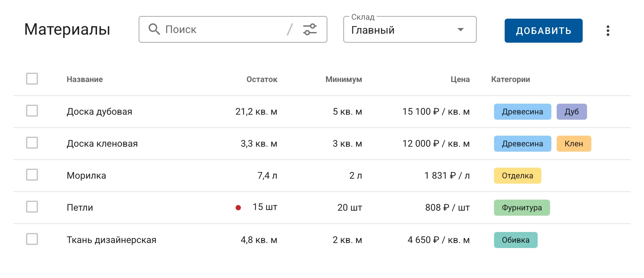Open the three-dot more options menu

[x=608, y=31]
